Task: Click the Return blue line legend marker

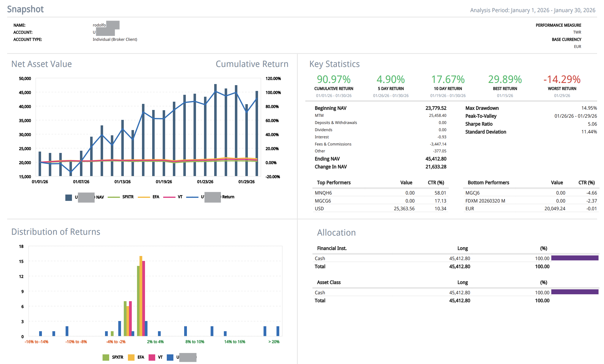Action: click(x=192, y=197)
